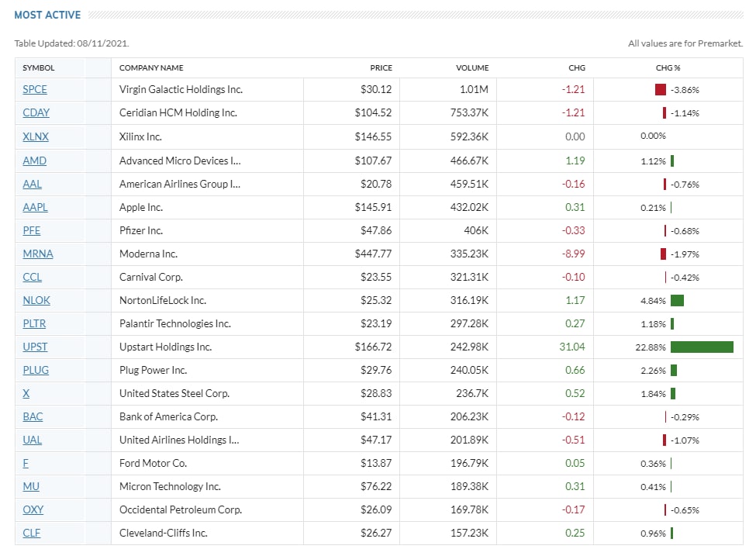Select the NortonLifeLock Inc. company name
The width and height of the screenshot is (756, 556).
(x=163, y=300)
